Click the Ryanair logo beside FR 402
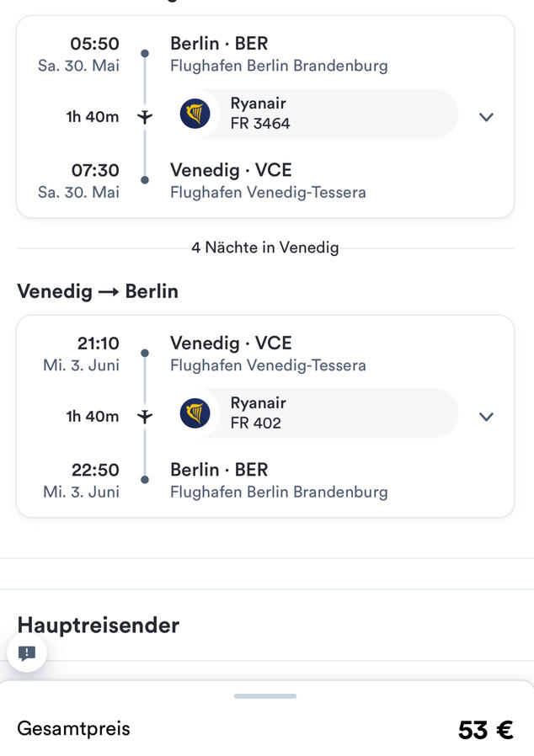 [x=195, y=413]
